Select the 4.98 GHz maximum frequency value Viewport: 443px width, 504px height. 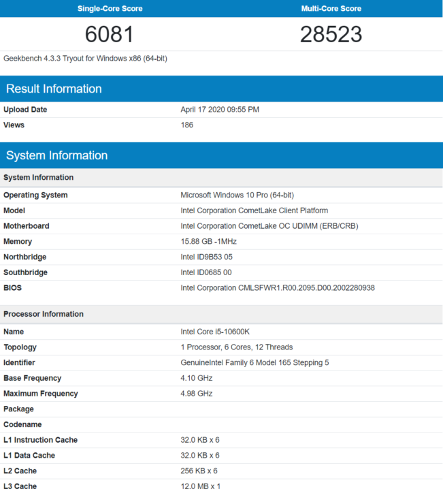196,394
